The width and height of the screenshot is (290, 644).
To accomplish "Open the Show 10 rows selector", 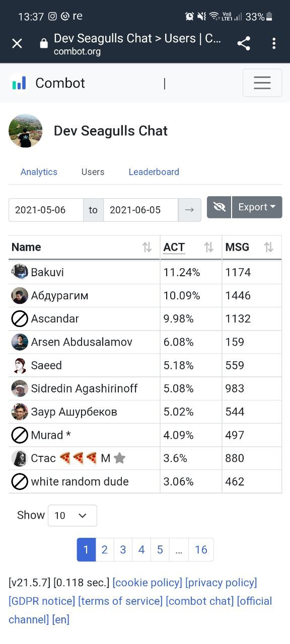I will coord(72,515).
